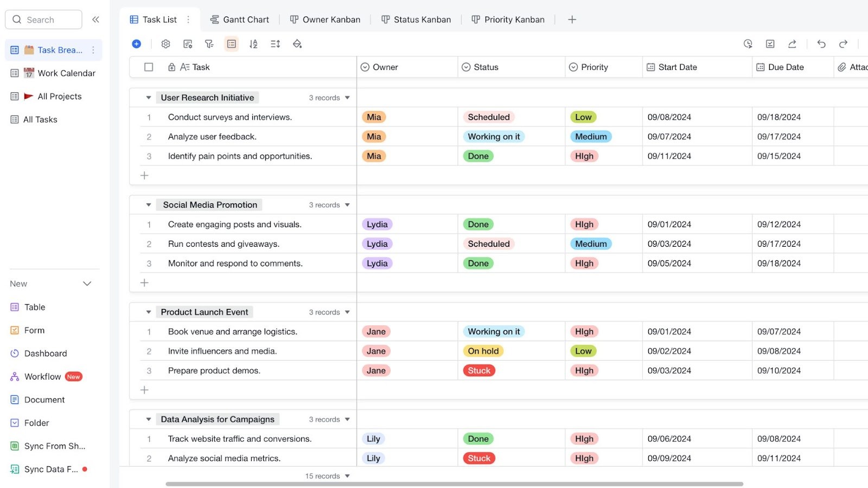Screen dimensions: 868x488
Task: Open the paint bucket color fill icon
Action: tap(297, 44)
